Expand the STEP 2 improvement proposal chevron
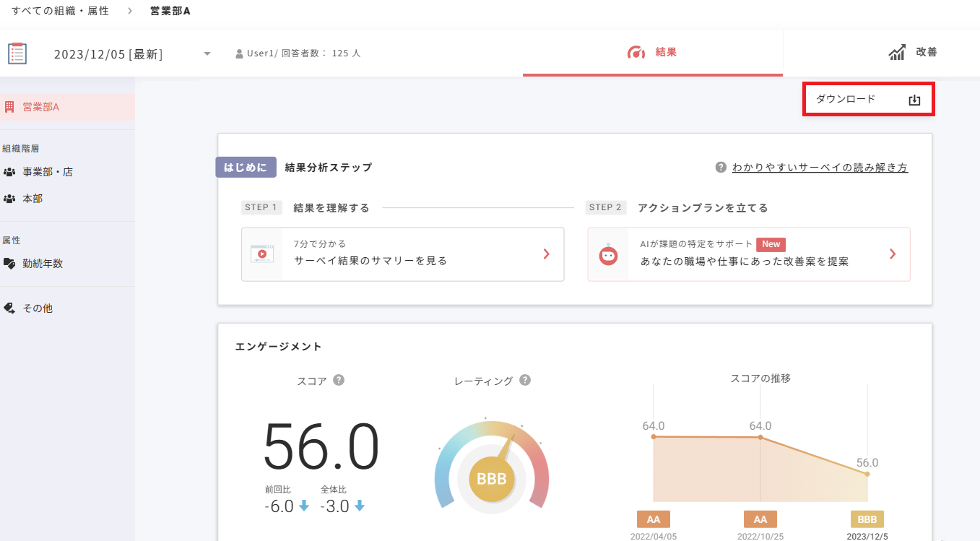The height and width of the screenshot is (541, 980). tap(892, 254)
